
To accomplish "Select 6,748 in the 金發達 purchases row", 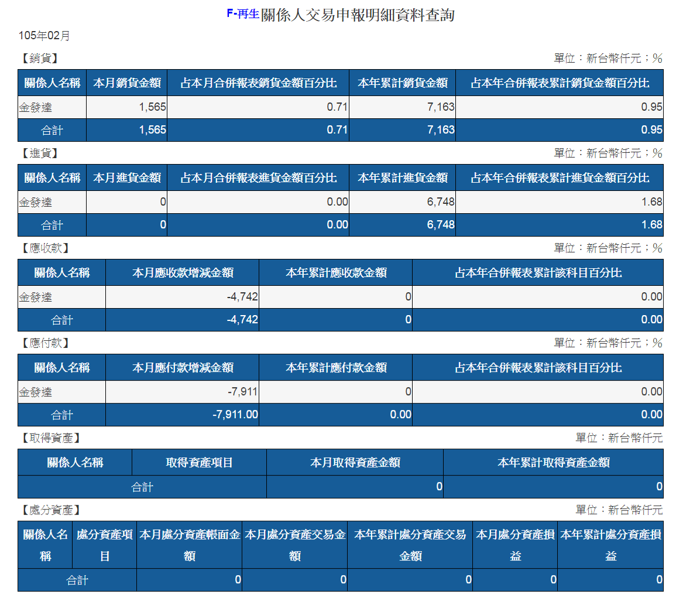I will (441, 202).
